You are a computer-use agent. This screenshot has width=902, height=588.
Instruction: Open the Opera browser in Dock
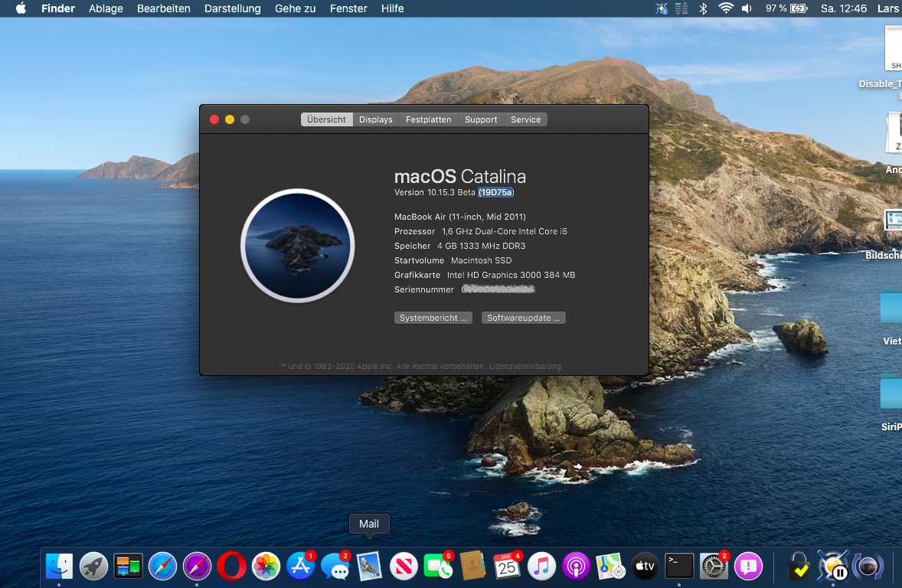click(231, 567)
